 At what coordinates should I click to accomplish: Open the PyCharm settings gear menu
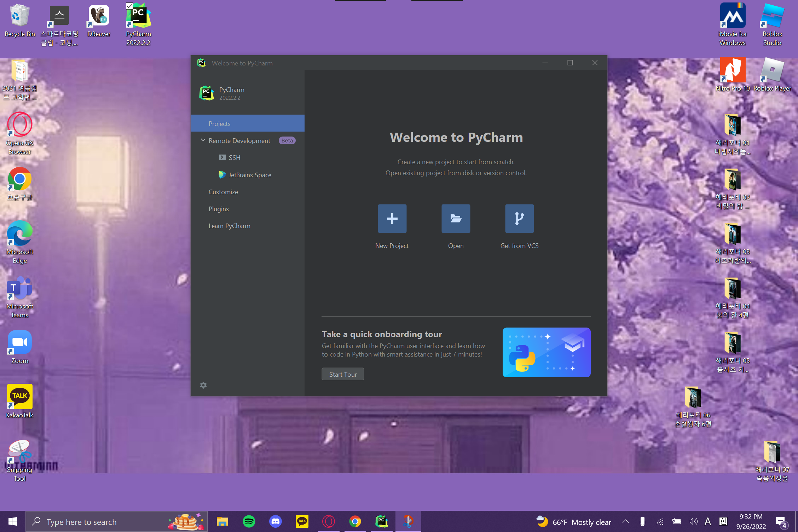203,385
